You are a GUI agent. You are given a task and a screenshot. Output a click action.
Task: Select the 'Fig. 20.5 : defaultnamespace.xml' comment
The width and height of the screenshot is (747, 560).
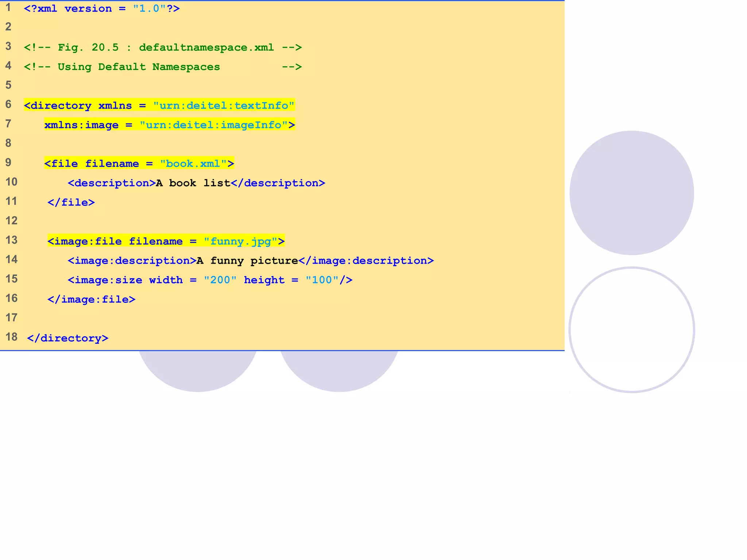163,47
